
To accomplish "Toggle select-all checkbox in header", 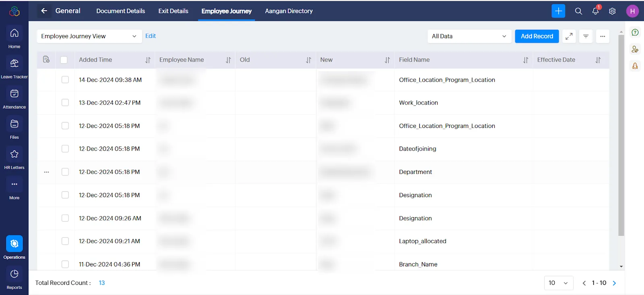I will tap(64, 60).
